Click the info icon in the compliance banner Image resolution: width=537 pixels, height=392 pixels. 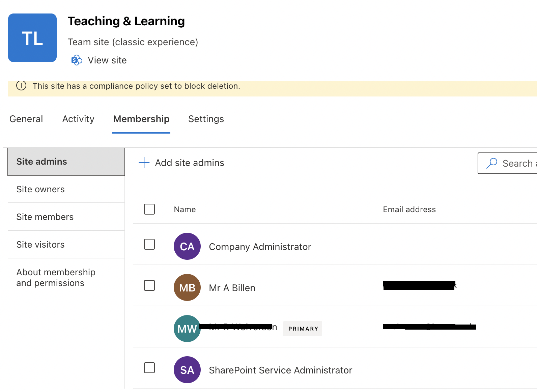21,86
